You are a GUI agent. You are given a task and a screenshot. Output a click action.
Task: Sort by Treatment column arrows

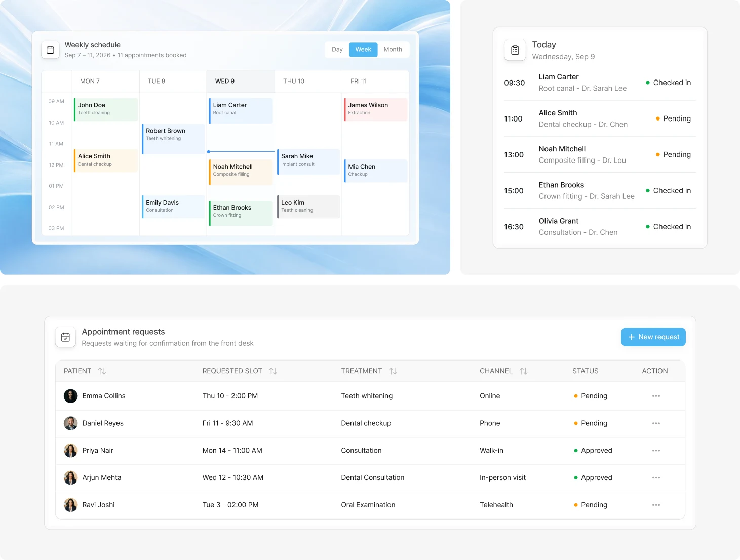(393, 371)
